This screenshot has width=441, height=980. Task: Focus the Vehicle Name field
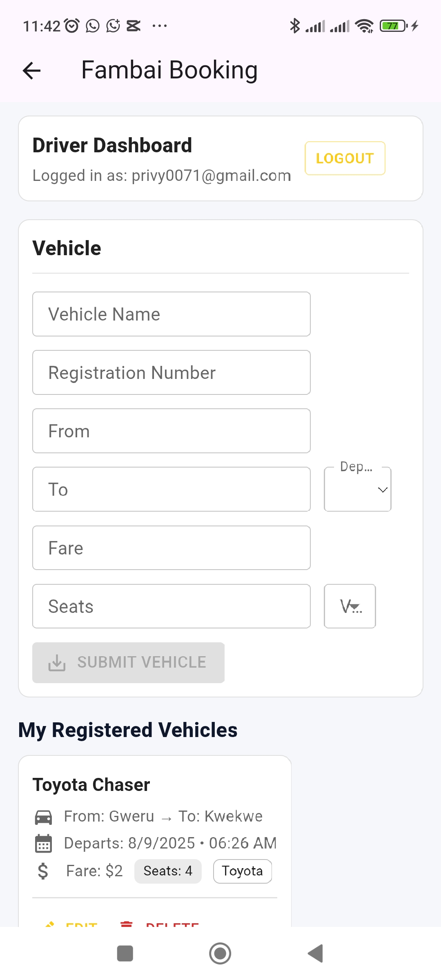[171, 314]
